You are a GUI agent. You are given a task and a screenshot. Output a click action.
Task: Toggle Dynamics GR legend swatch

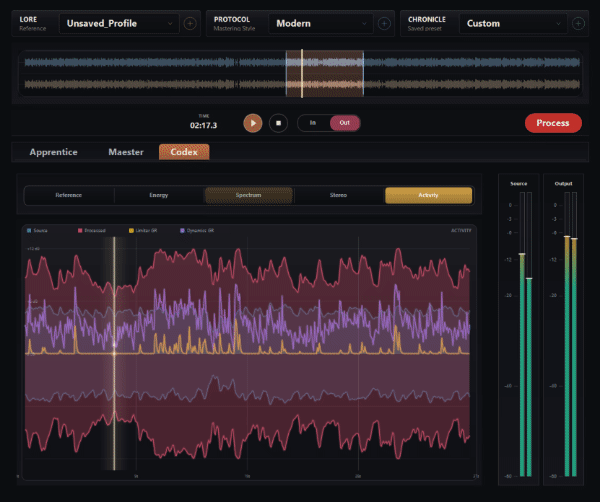point(183,230)
